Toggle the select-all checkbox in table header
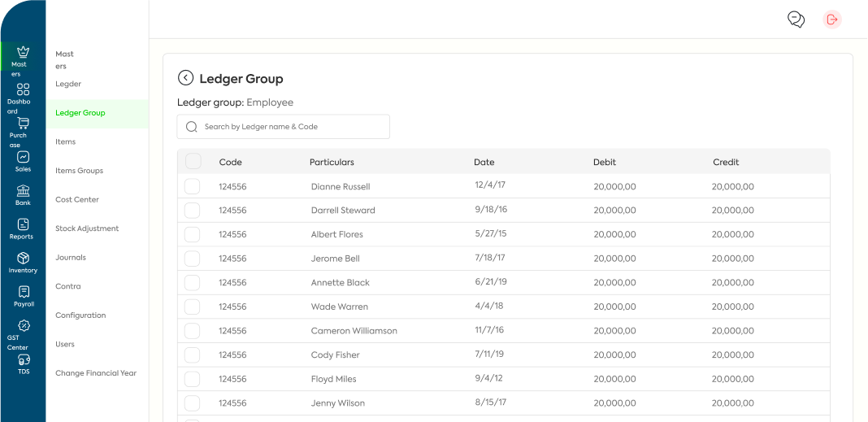Screen dimensions: 868x422 click(193, 161)
